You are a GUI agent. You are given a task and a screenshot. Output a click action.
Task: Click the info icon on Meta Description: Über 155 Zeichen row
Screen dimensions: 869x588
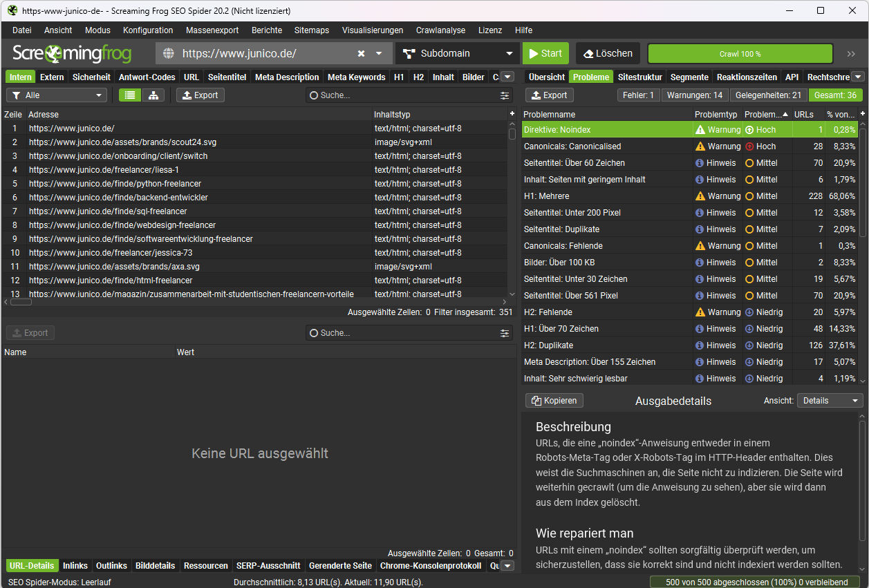[700, 362]
